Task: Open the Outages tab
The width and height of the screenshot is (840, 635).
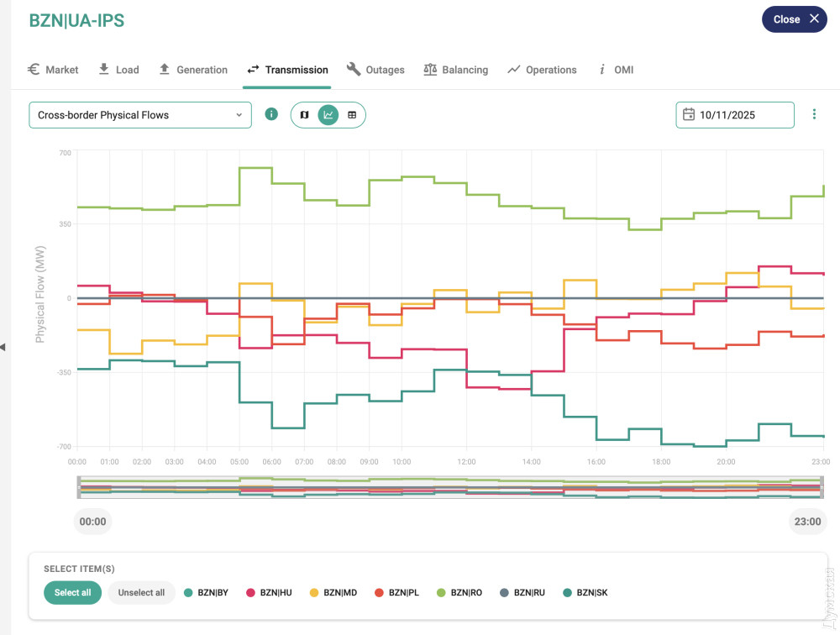Action: (x=375, y=70)
